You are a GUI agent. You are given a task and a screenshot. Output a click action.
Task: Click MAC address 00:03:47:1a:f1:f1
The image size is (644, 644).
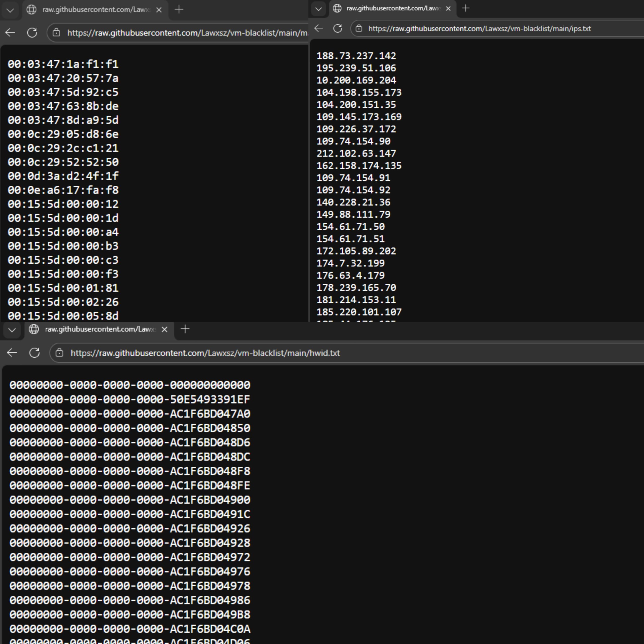click(63, 64)
